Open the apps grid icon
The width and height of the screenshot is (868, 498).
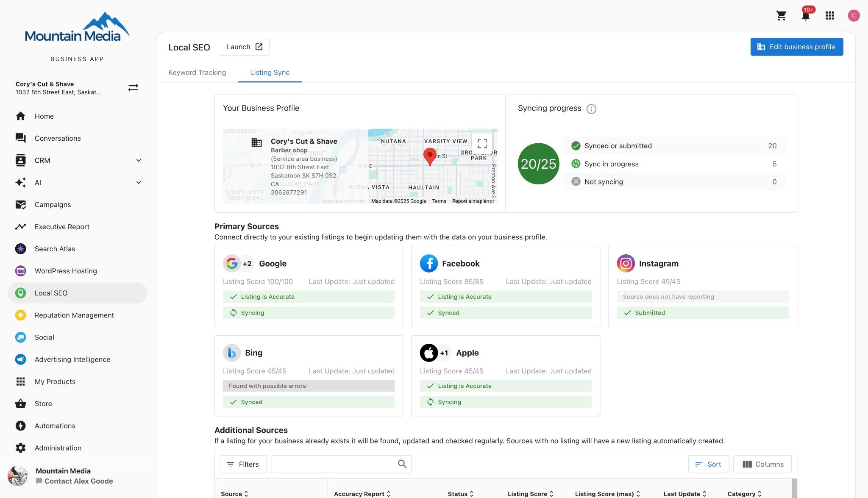tap(829, 15)
